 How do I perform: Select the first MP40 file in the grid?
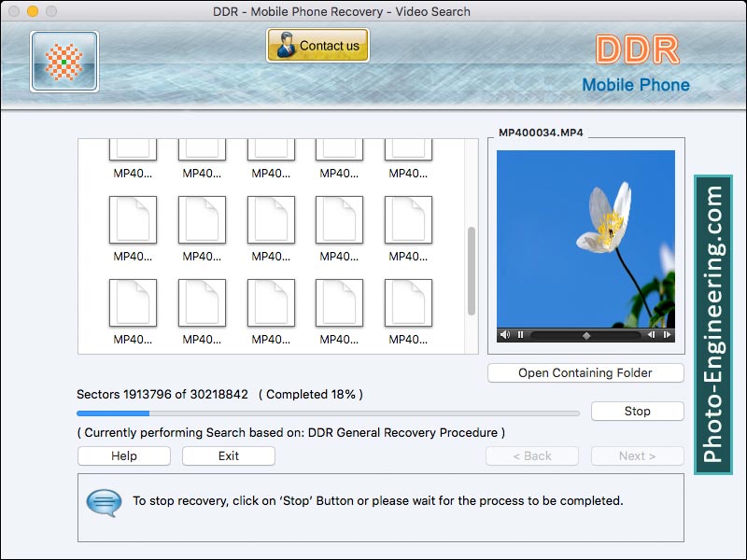132,152
